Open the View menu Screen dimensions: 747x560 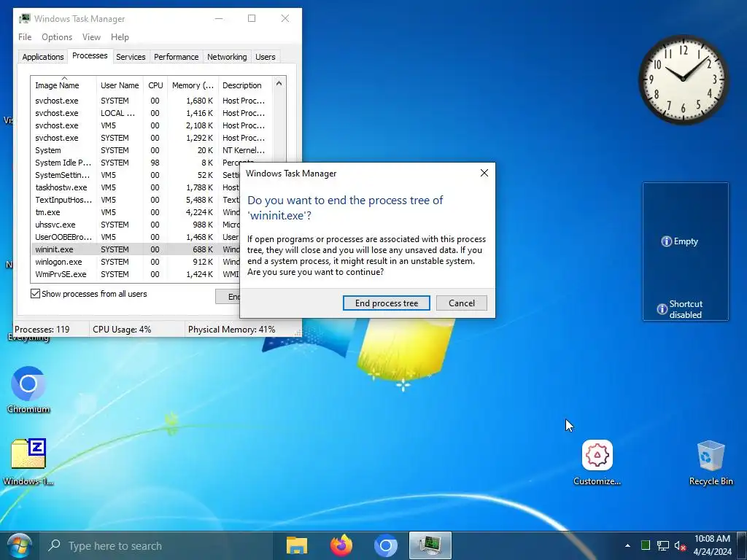pos(91,37)
